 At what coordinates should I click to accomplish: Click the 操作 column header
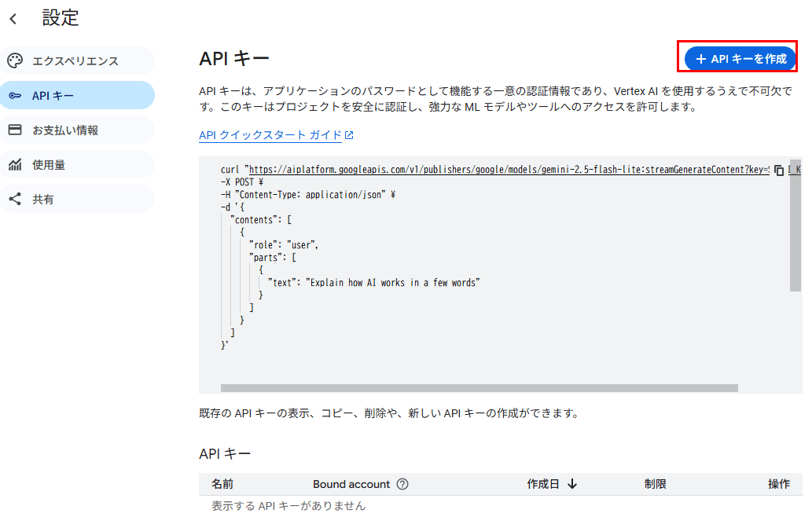click(x=778, y=484)
